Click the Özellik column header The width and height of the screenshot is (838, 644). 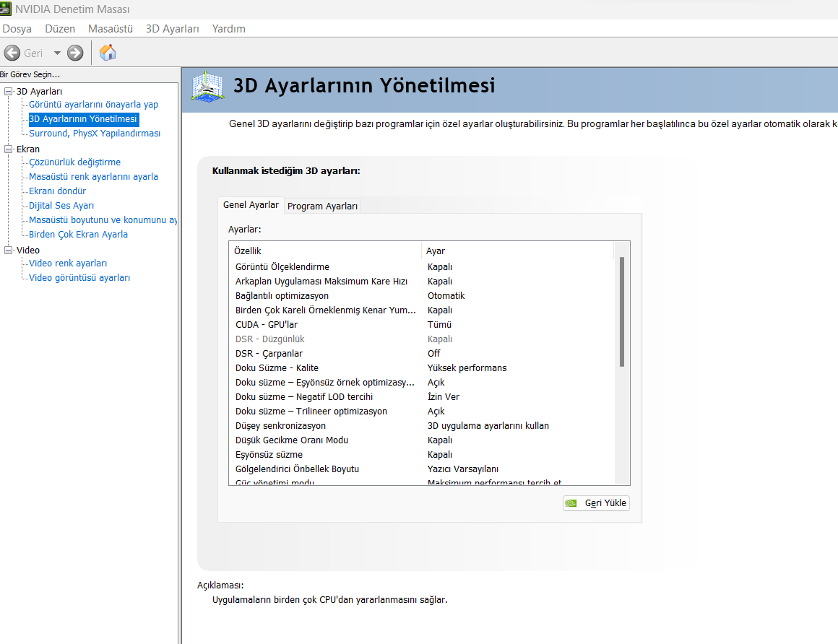click(x=326, y=251)
